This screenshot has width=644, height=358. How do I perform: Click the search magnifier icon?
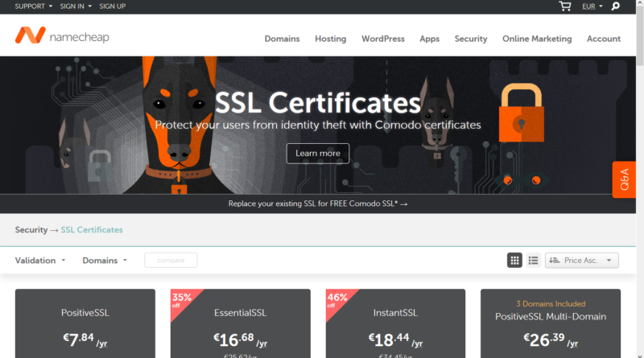coord(615,6)
